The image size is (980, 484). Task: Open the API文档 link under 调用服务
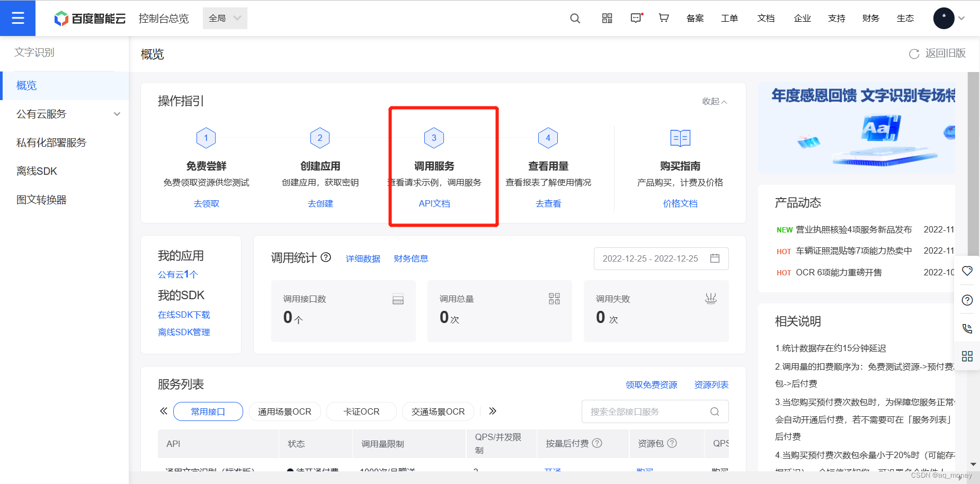coord(434,203)
